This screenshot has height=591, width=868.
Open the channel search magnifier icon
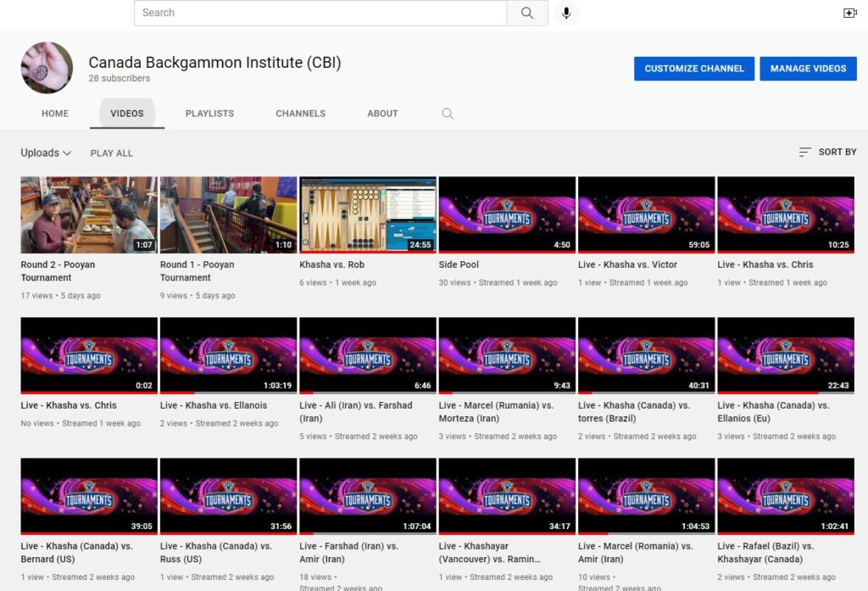tap(448, 114)
